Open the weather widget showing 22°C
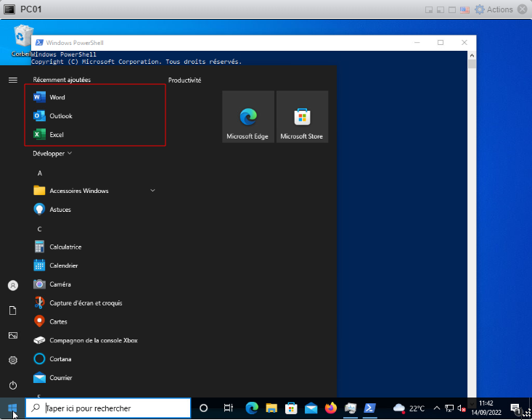The width and height of the screenshot is (532, 420). [409, 408]
